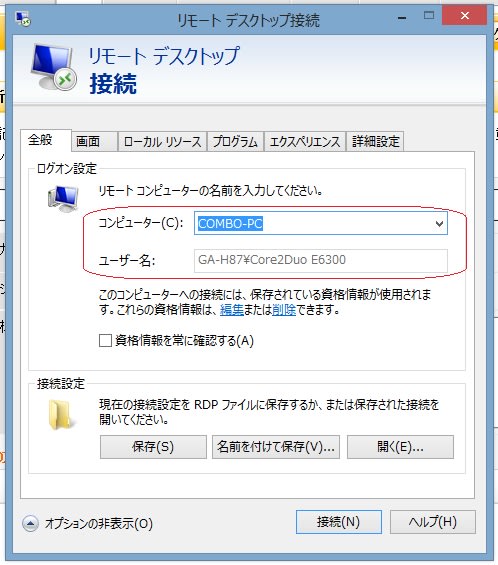Click the large Remote Desktop monitor icon
This screenshot has width=498, height=565.
point(54,67)
